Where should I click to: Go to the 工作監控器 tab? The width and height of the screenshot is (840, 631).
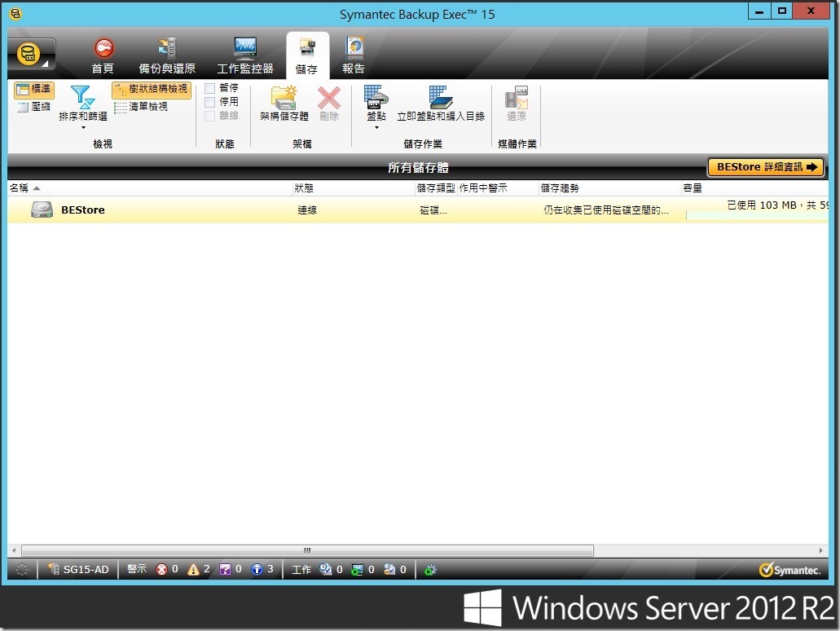tap(245, 55)
